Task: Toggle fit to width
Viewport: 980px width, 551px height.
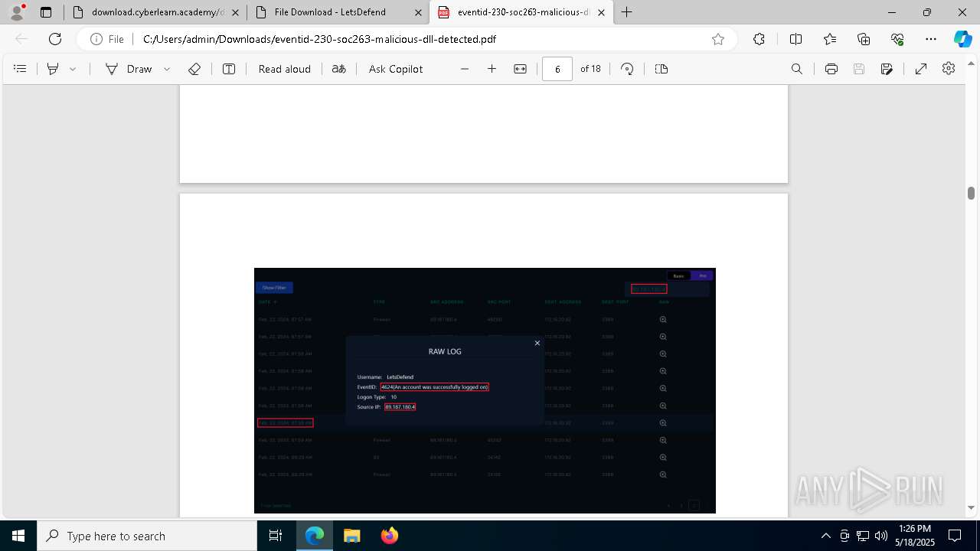Action: tap(521, 69)
